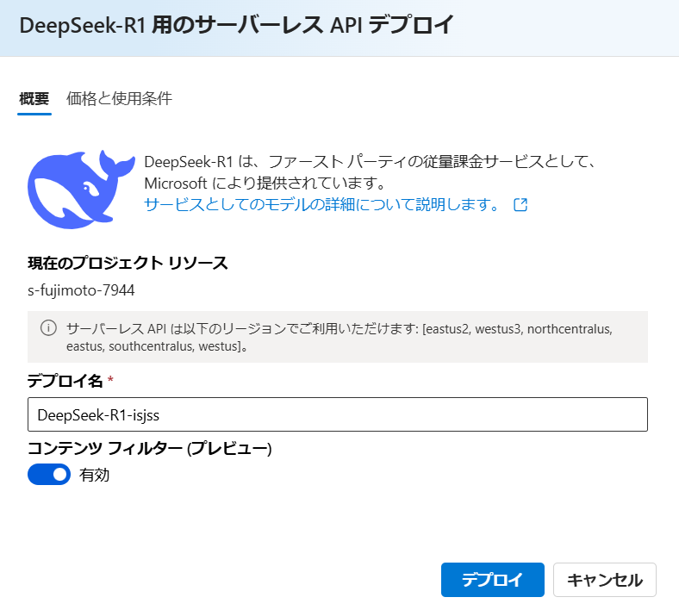Click the デプロイ名 field label
The width and height of the screenshot is (679, 616).
[65, 381]
